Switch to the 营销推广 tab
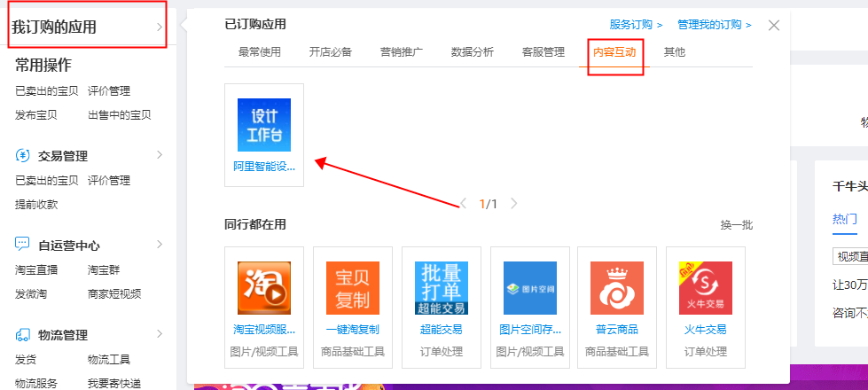This screenshot has height=390, width=868. coord(402,52)
